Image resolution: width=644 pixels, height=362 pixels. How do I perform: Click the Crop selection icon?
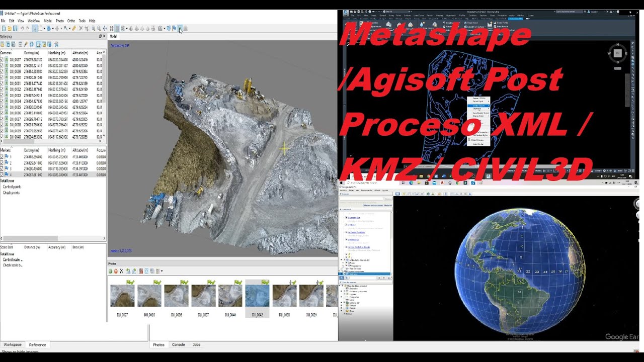coord(87,29)
